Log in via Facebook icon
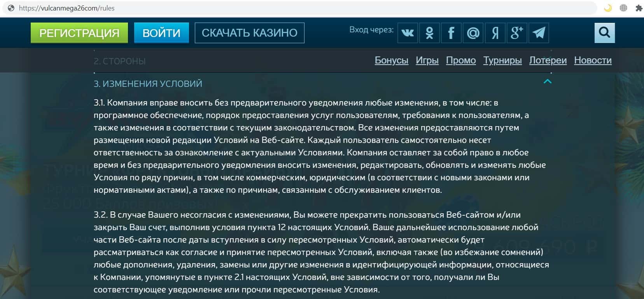 tap(451, 33)
